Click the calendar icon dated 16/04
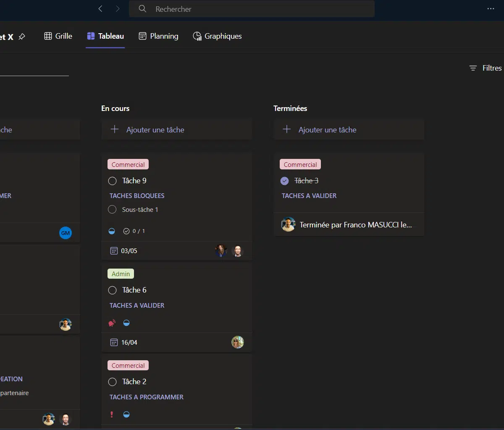The image size is (504, 430). click(x=114, y=343)
